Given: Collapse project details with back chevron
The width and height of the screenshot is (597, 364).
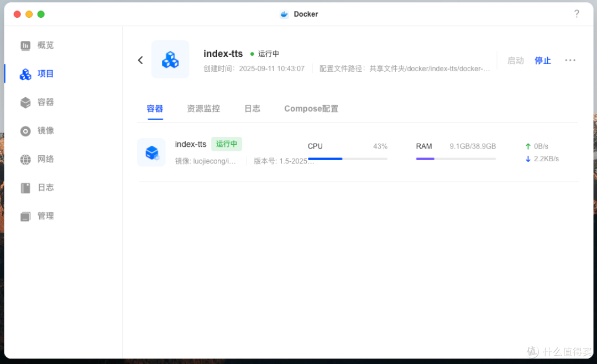Looking at the screenshot, I should click(x=140, y=60).
